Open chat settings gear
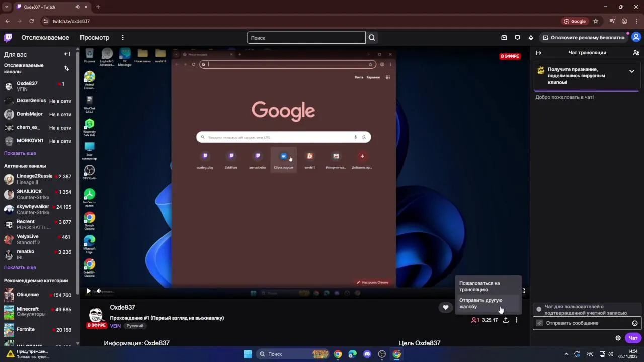 [618, 338]
